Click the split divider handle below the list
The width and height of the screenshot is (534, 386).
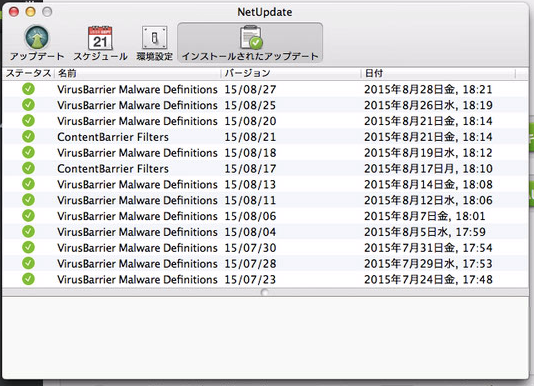click(265, 292)
